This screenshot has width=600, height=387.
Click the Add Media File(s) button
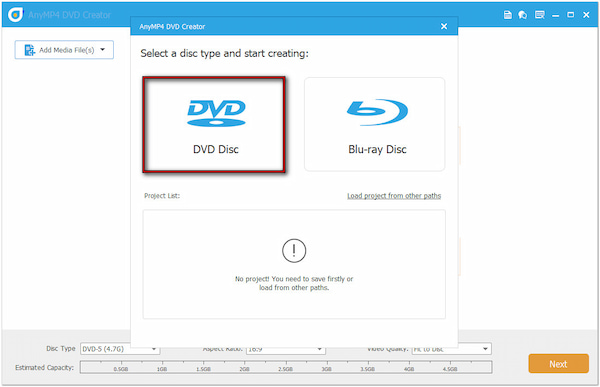tap(64, 50)
